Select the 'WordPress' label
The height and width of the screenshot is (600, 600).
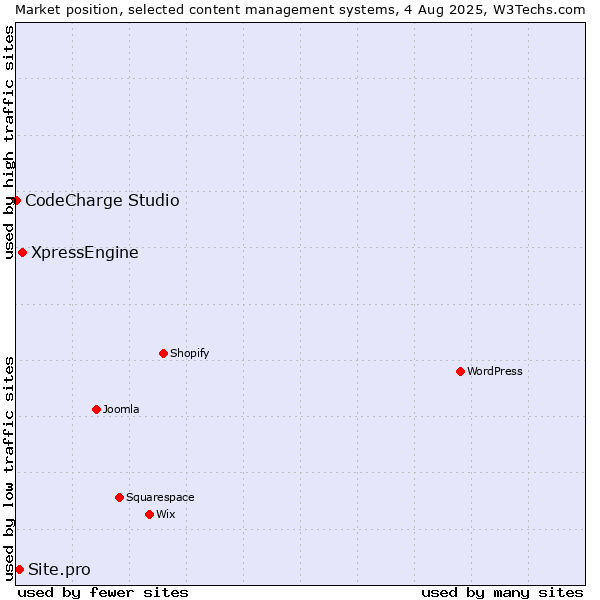[494, 371]
